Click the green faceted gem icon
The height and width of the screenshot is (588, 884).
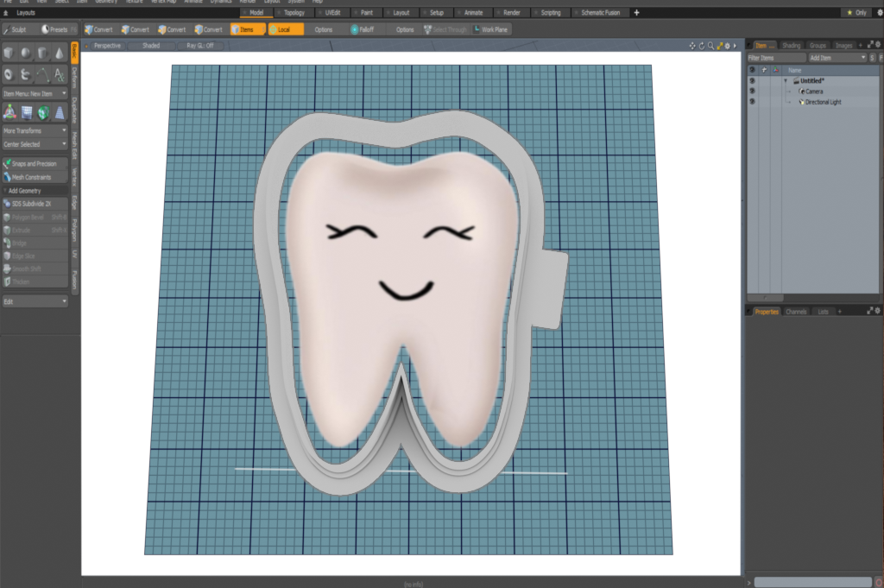pyautogui.click(x=43, y=113)
